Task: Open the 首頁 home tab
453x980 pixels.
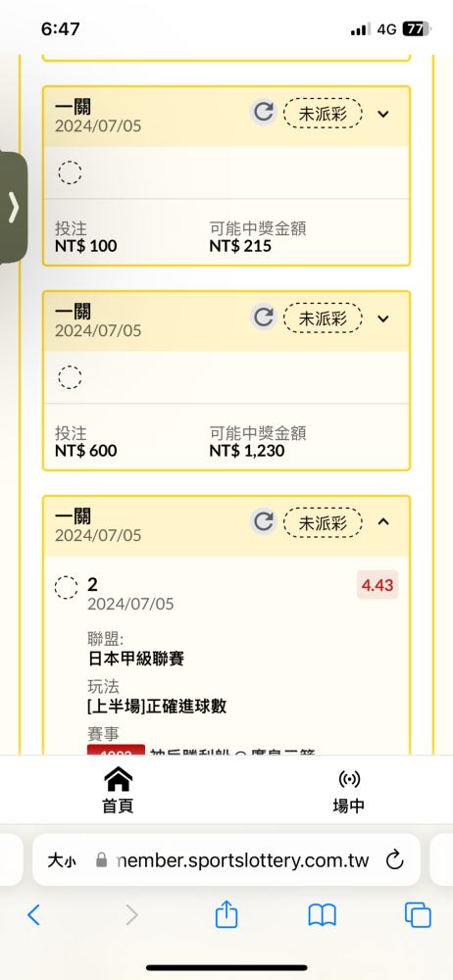Action: click(118, 791)
